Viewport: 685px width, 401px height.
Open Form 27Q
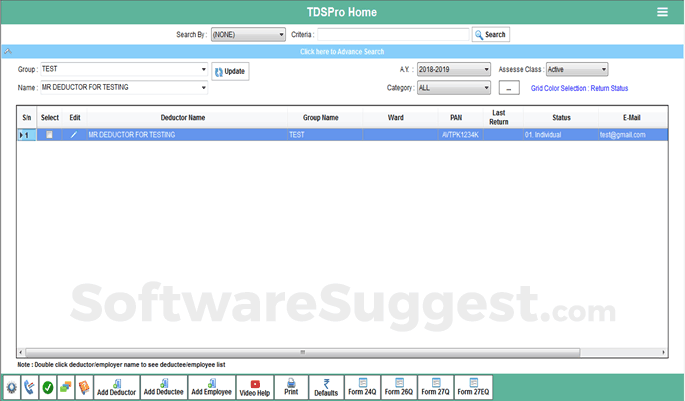click(436, 387)
